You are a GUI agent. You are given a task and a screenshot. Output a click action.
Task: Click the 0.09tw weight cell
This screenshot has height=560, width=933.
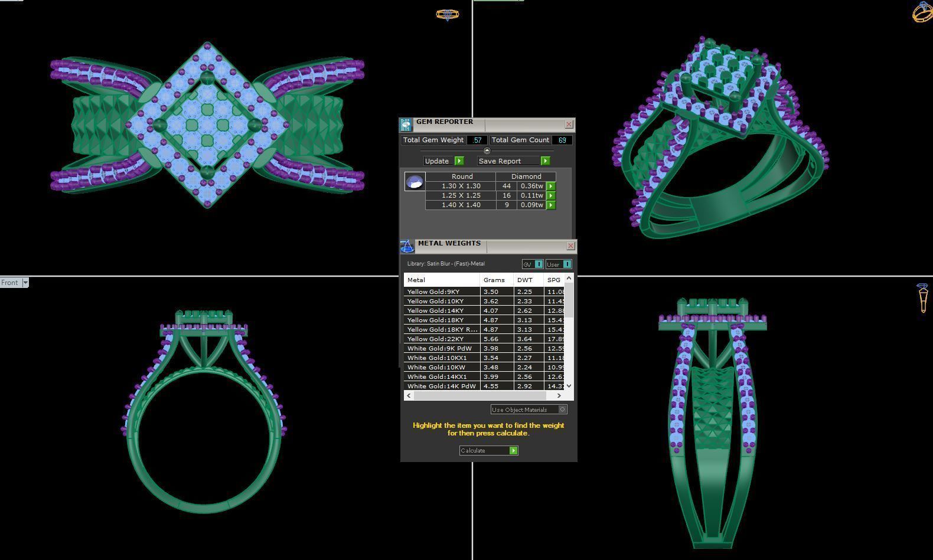click(531, 205)
